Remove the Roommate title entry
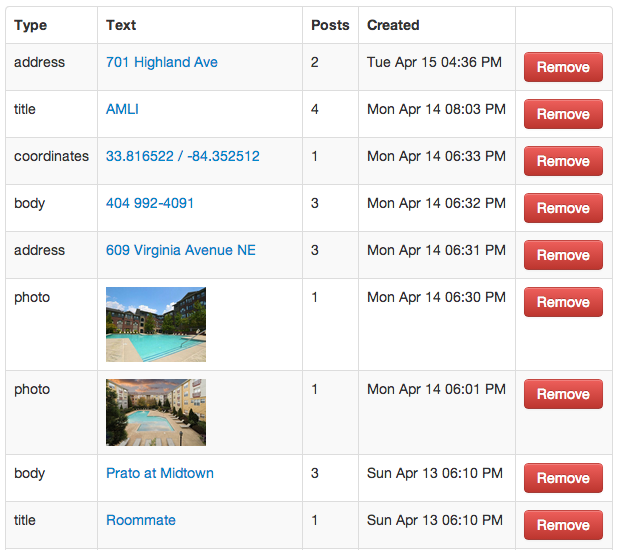617x550 pixels. 563,525
